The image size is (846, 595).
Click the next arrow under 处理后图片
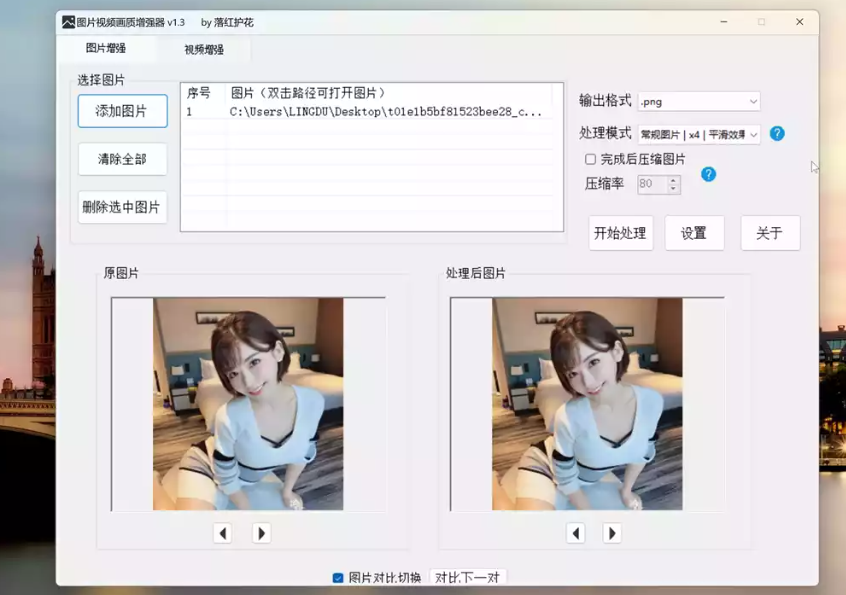point(614,533)
